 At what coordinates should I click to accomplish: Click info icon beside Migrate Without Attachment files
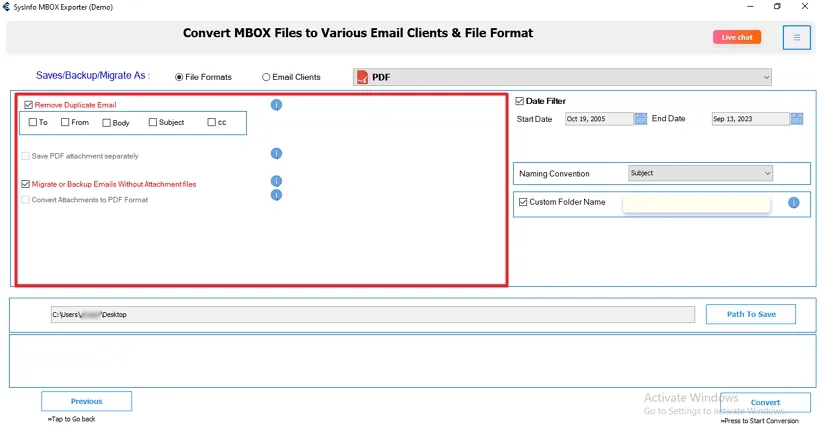(x=276, y=182)
